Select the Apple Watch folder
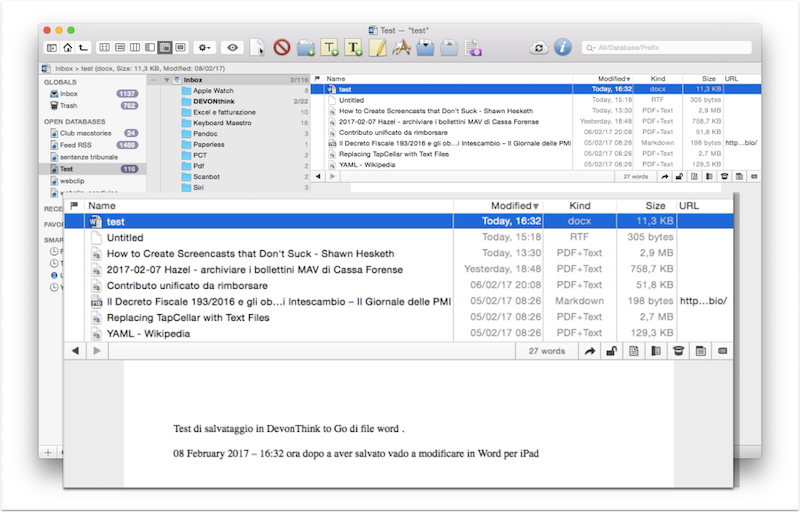The width and height of the screenshot is (800, 512). click(213, 90)
